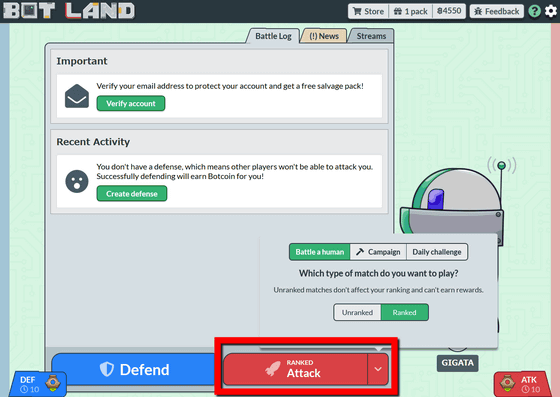Viewport: 560px width, 397px height.
Task: Click the 4550 Botcoin balance
Action: tap(449, 11)
